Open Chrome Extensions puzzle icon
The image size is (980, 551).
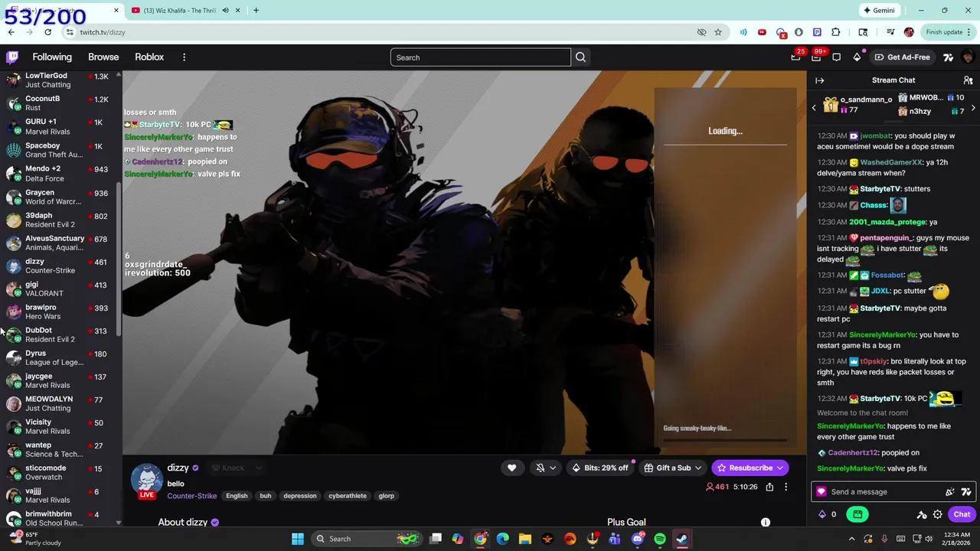[836, 32]
